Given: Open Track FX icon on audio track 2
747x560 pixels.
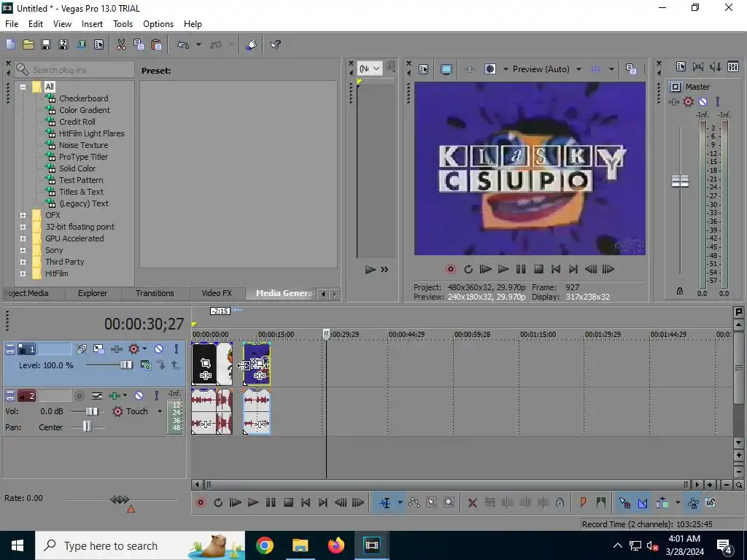Looking at the screenshot, I should tap(115, 396).
